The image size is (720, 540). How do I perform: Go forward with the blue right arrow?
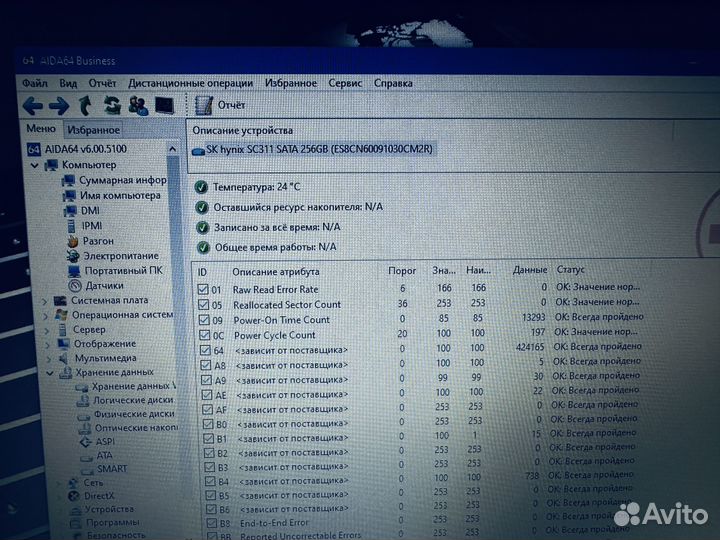tap(59, 106)
